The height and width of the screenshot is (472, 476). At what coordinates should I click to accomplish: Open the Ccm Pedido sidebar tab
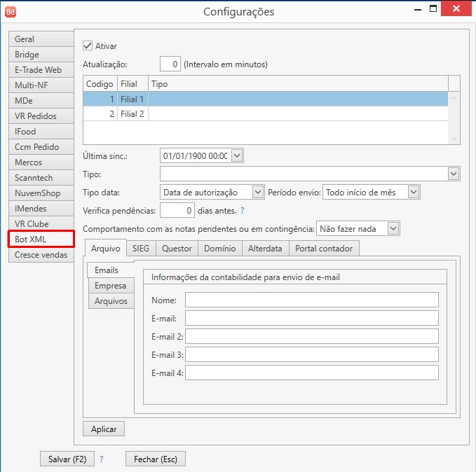[41, 147]
